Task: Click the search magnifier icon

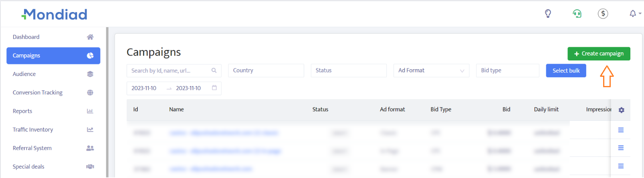Action: pos(214,70)
